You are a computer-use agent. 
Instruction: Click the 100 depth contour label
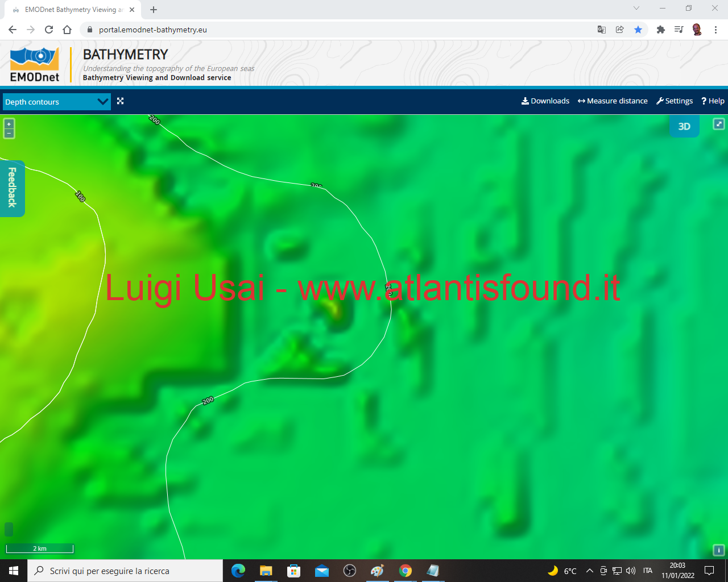coord(80,197)
